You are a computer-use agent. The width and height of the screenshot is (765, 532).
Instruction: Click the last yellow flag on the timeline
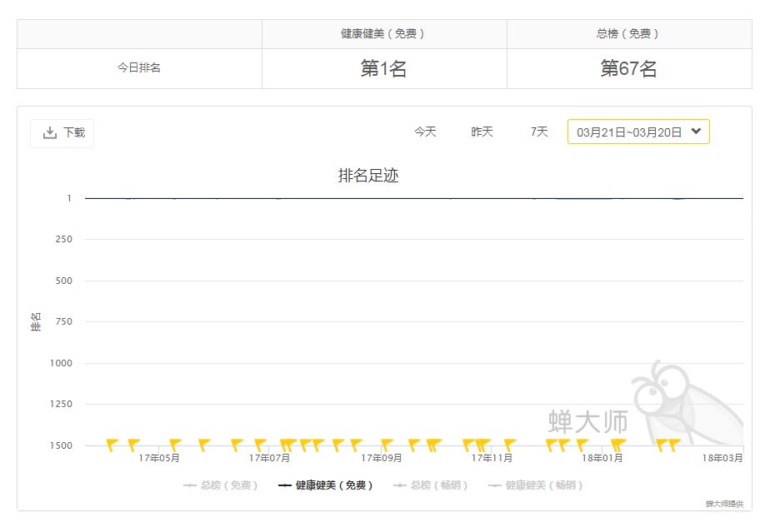pos(674,445)
